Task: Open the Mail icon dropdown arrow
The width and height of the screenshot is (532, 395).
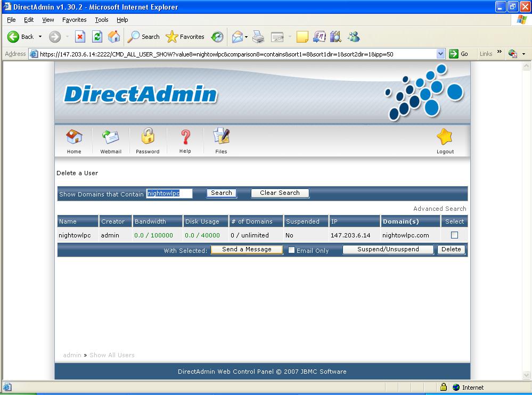Action: coord(247,37)
